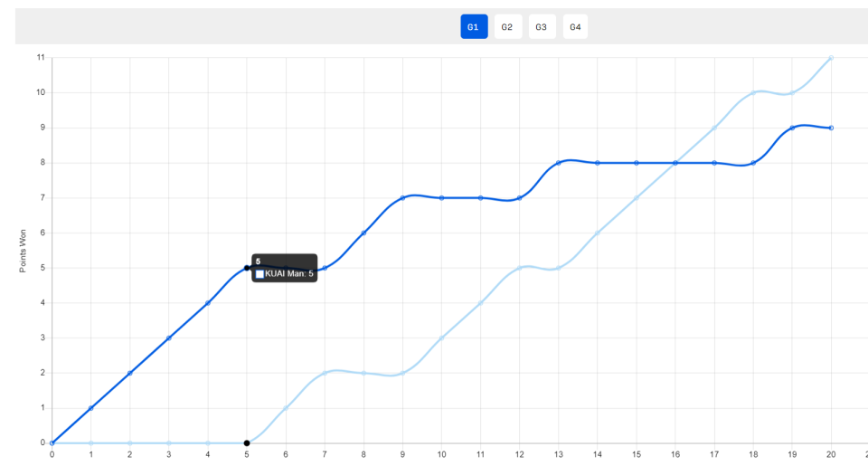
Task: Click dark blue point at rally 19
Action: [x=792, y=128]
